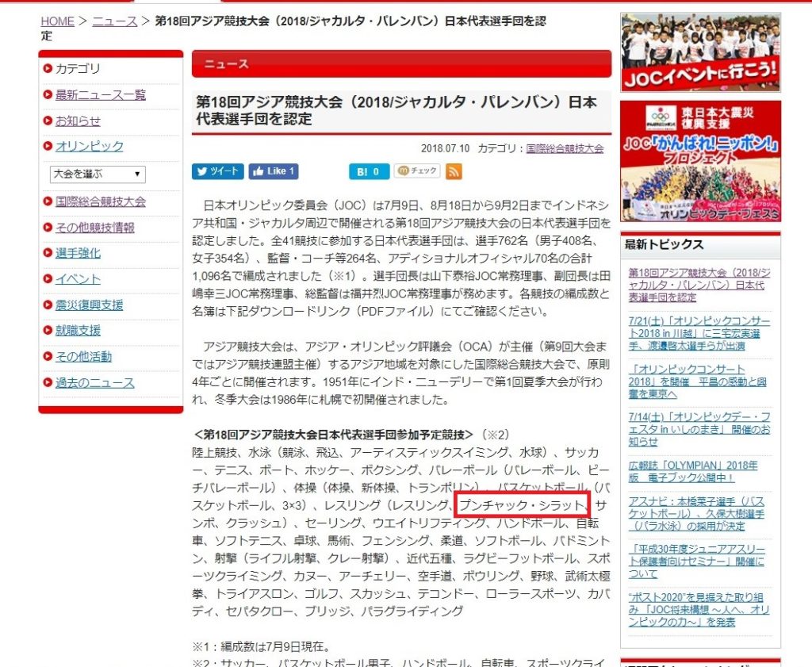Select ニュース in the breadcrumb trail

point(115,21)
